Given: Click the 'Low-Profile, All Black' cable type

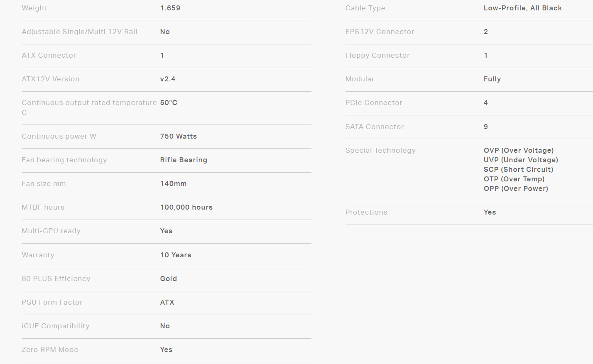Looking at the screenshot, I should (x=522, y=8).
